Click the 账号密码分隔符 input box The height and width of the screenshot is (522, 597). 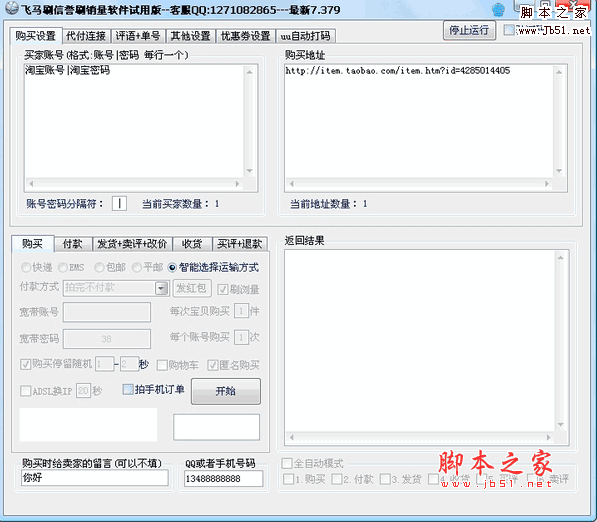pos(119,203)
